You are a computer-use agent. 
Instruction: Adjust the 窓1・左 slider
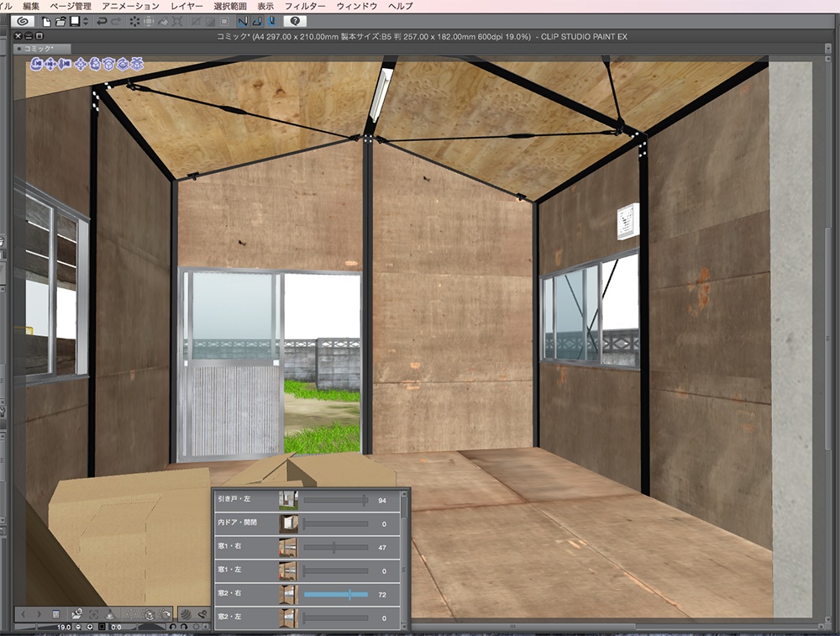click(336, 571)
